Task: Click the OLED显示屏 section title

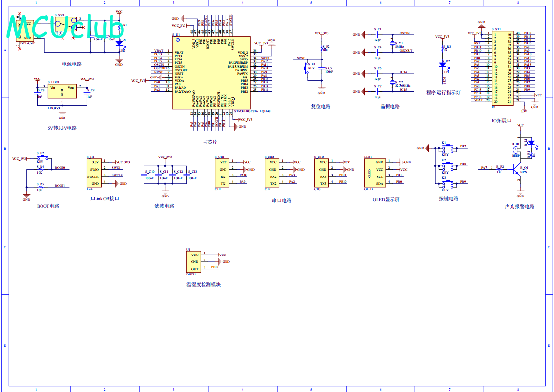Action: pyautogui.click(x=386, y=200)
